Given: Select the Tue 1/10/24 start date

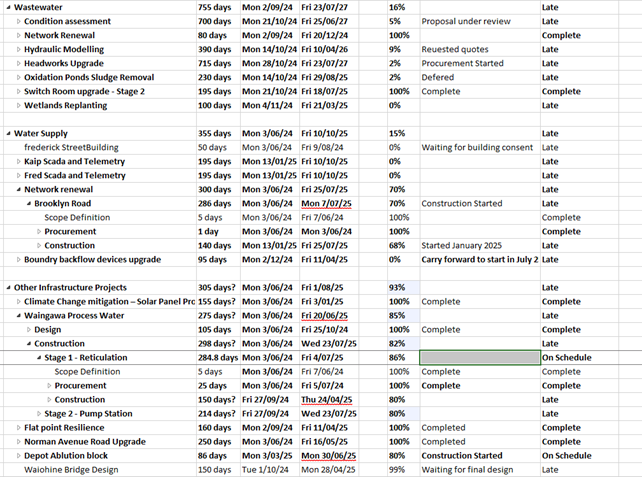Looking at the screenshot, I should pos(265,470).
